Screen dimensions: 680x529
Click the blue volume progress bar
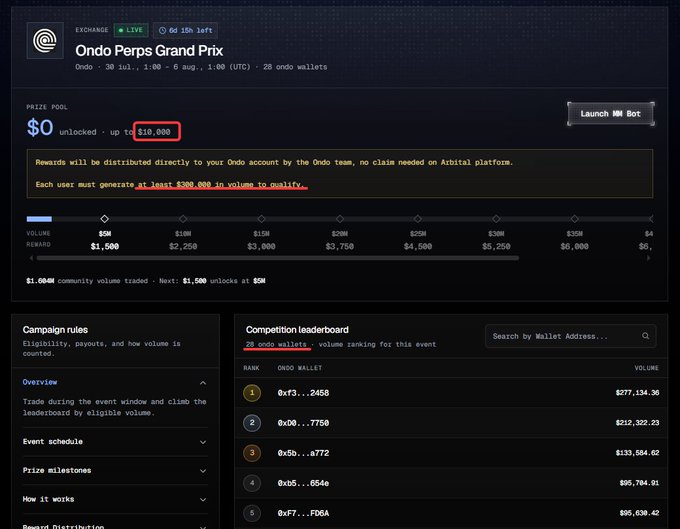(39, 219)
